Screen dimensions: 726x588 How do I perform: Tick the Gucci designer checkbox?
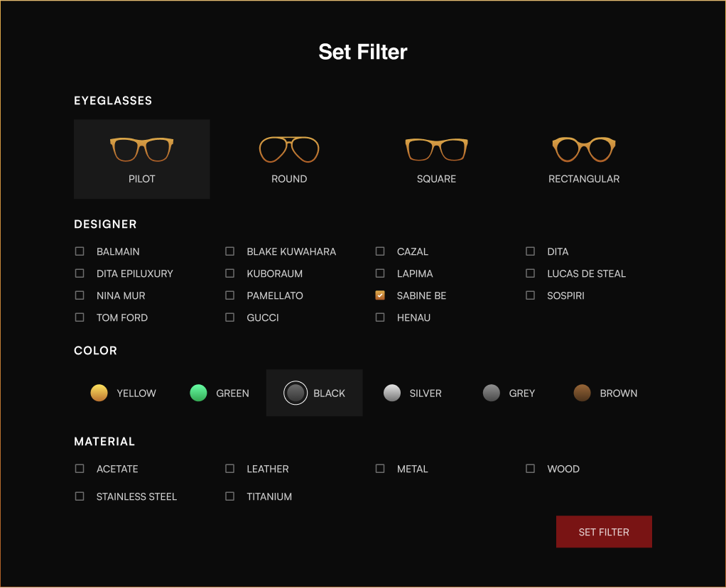pyautogui.click(x=229, y=317)
